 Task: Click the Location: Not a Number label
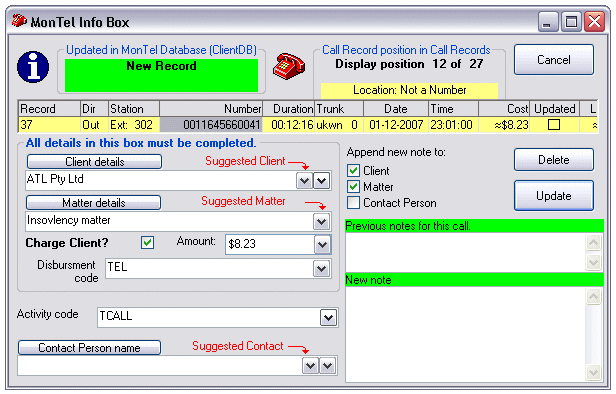(x=409, y=90)
